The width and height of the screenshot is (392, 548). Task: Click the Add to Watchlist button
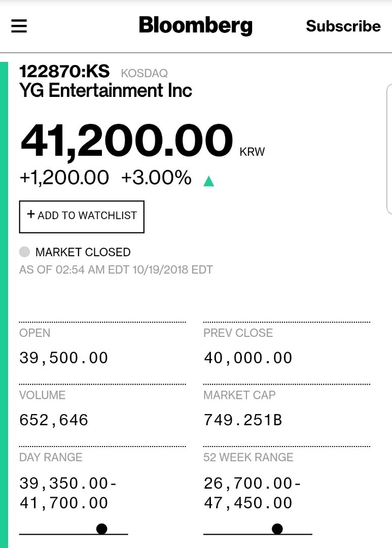click(x=82, y=217)
